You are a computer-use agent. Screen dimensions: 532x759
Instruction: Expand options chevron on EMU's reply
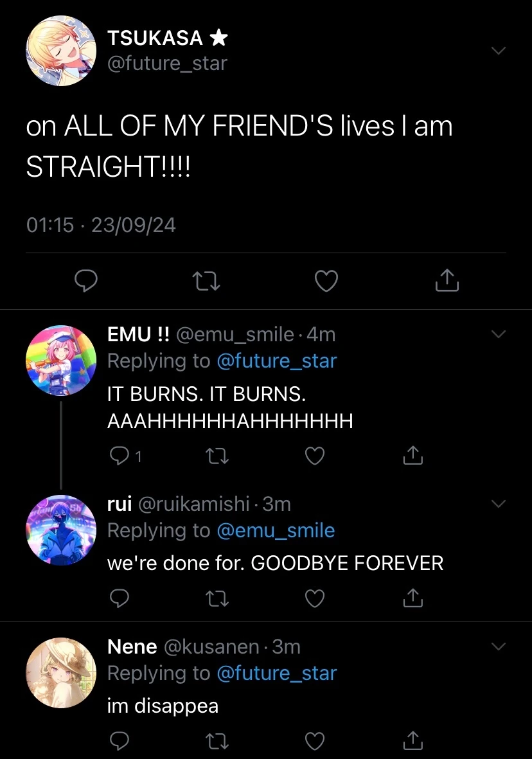499,334
